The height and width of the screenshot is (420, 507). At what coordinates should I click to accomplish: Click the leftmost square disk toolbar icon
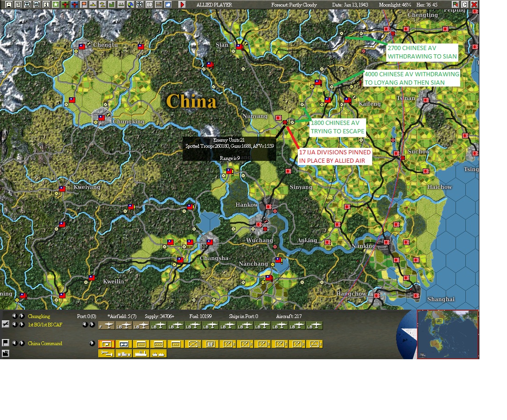pyautogui.click(x=9, y=5)
